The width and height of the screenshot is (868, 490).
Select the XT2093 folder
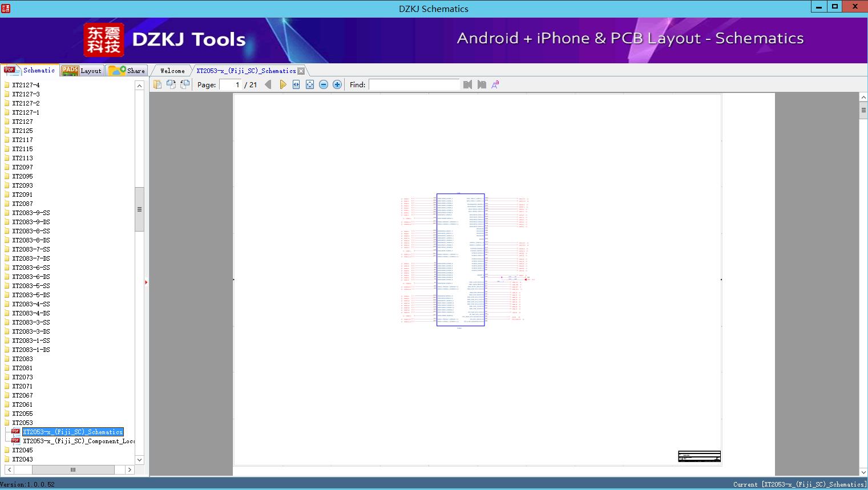tap(22, 185)
